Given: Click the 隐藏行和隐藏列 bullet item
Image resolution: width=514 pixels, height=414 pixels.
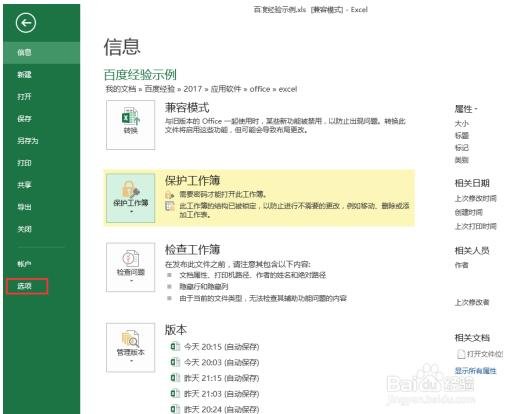Looking at the screenshot, I should [204, 286].
